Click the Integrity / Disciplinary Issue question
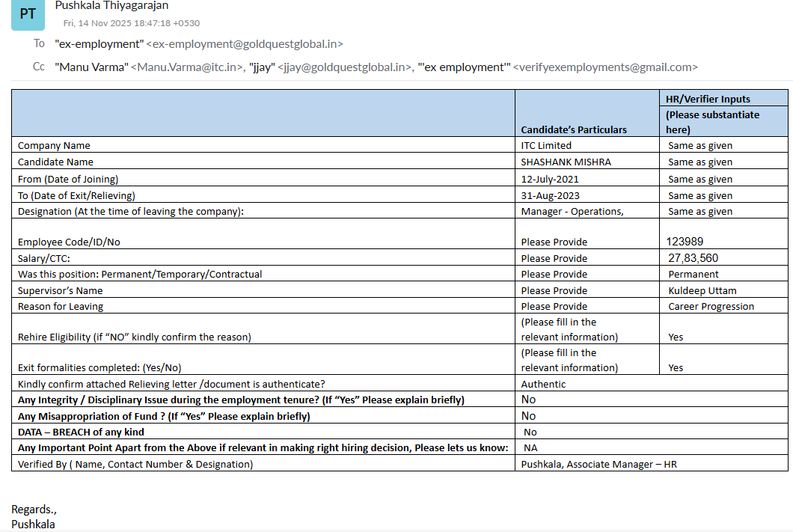 pos(241,400)
